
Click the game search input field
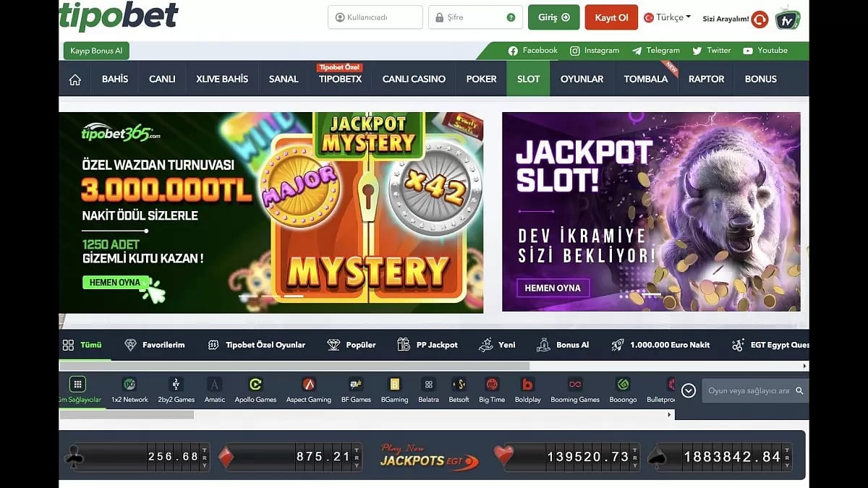pyautogui.click(x=752, y=390)
